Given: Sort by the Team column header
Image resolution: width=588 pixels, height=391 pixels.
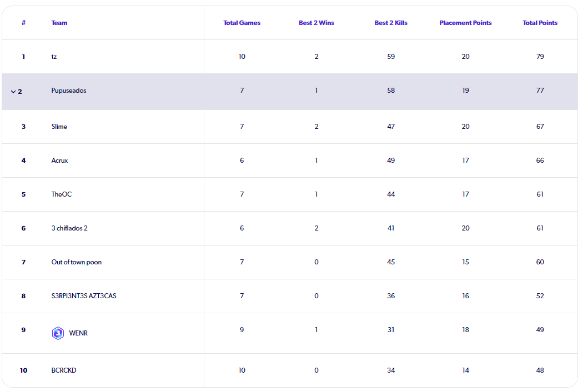Looking at the screenshot, I should click(59, 23).
